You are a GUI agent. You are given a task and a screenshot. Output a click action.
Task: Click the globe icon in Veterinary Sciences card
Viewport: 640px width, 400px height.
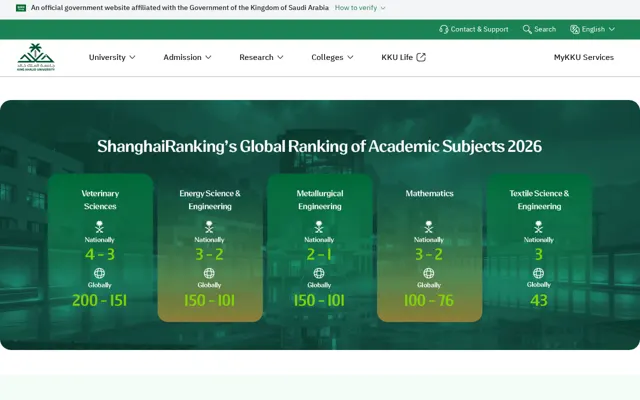(100, 273)
